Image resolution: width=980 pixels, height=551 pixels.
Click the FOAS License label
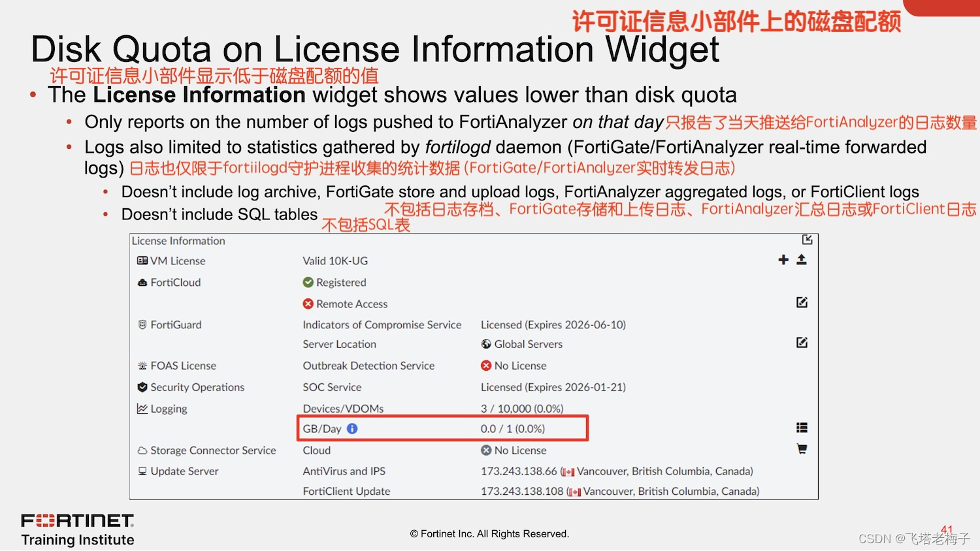tap(184, 366)
